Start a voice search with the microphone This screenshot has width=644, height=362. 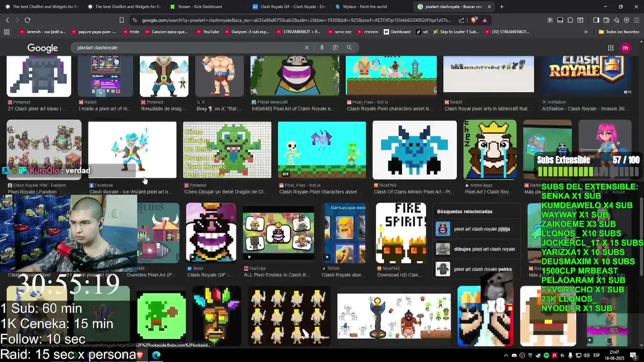322,48
